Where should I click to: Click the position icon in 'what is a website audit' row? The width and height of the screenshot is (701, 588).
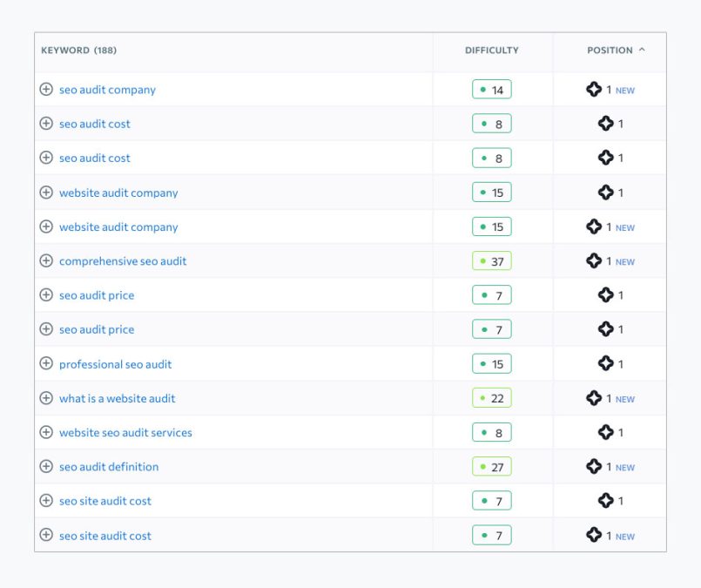click(x=594, y=398)
